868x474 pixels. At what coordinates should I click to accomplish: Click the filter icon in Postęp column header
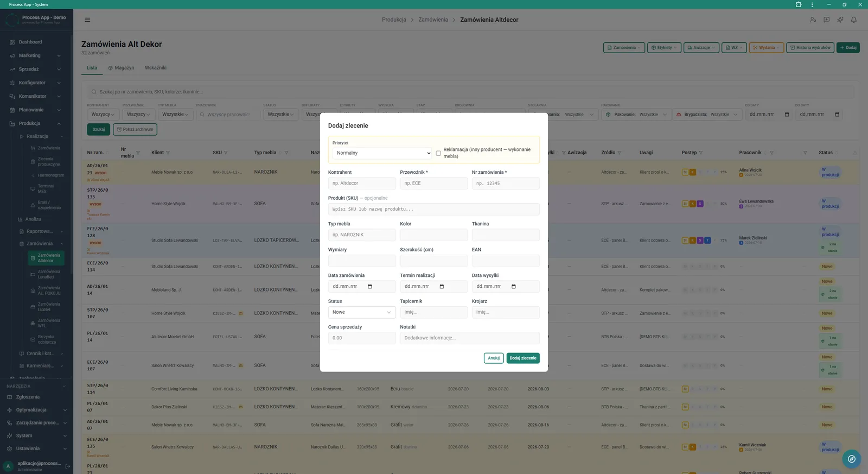[x=701, y=153]
